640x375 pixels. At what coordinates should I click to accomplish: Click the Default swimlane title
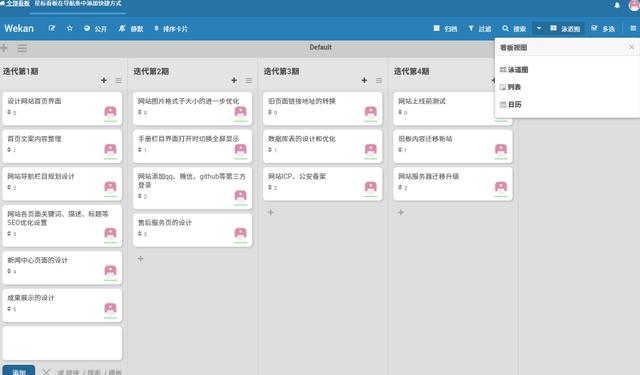pos(320,47)
